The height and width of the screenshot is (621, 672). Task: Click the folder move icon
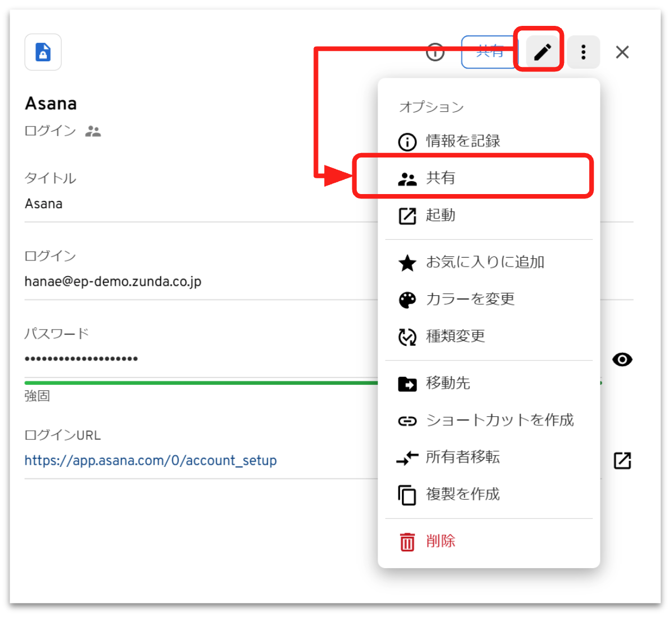[x=407, y=384]
